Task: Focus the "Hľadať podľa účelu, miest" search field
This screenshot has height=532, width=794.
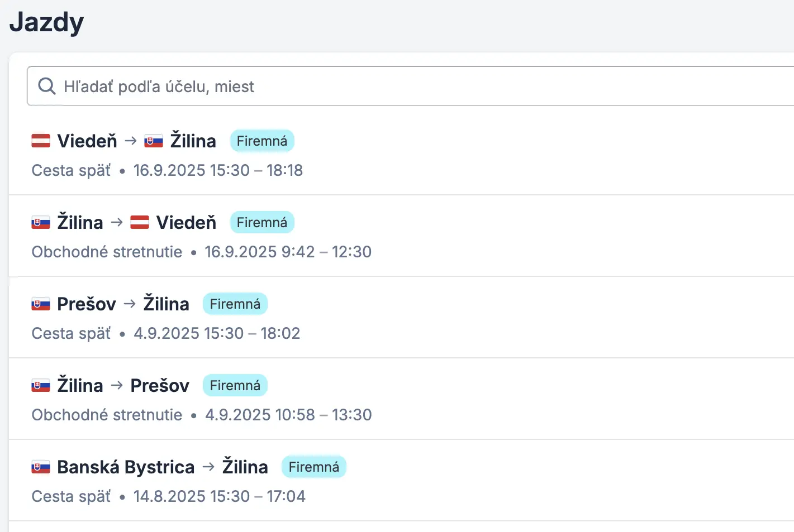Action: 391,87
